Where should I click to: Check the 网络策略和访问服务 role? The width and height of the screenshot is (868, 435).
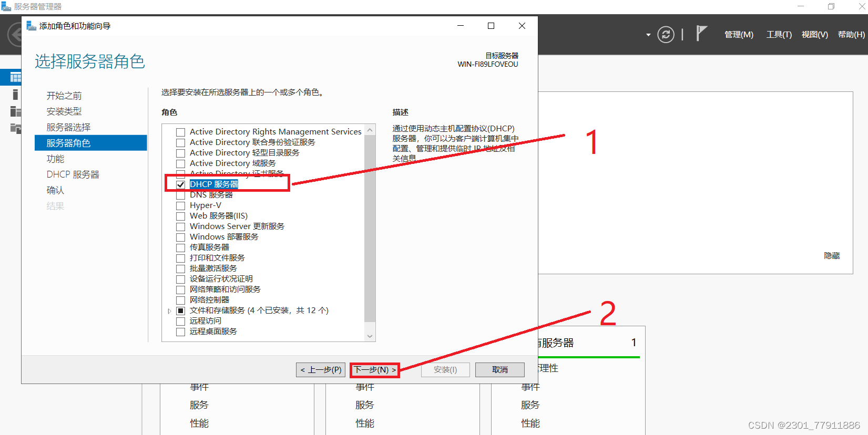point(180,289)
